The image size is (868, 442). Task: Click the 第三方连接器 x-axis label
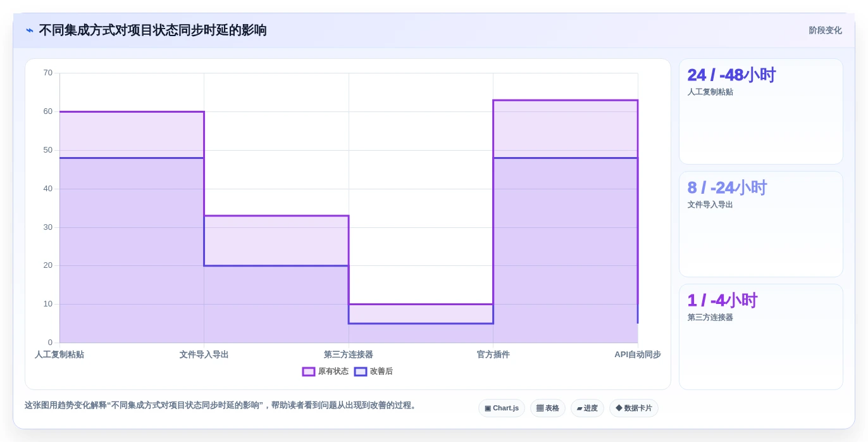tap(349, 355)
